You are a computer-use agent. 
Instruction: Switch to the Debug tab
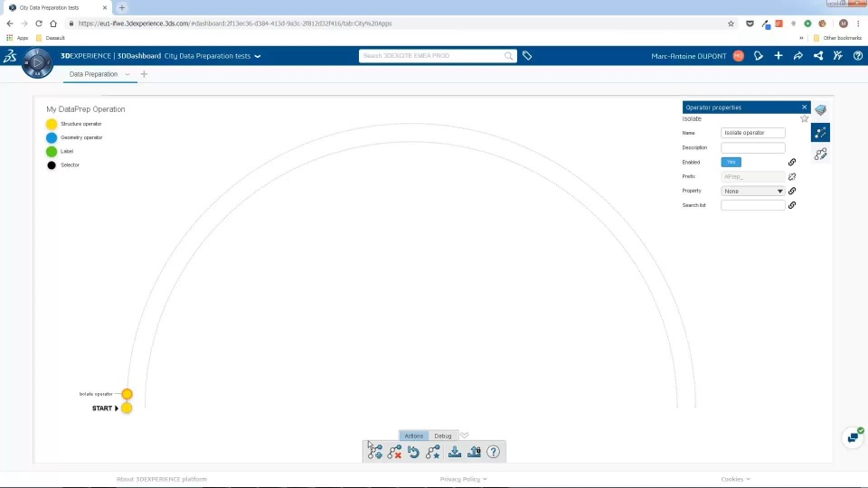tap(443, 436)
